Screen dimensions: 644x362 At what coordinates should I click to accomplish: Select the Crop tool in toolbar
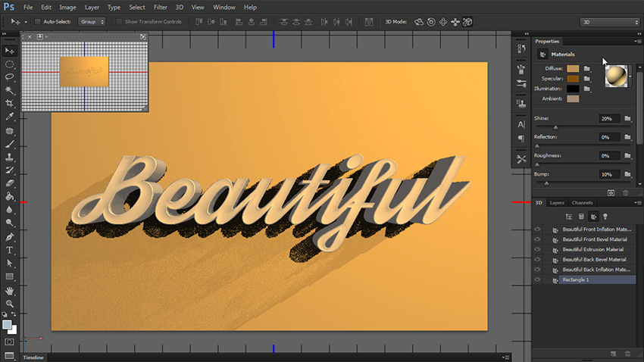coord(10,103)
